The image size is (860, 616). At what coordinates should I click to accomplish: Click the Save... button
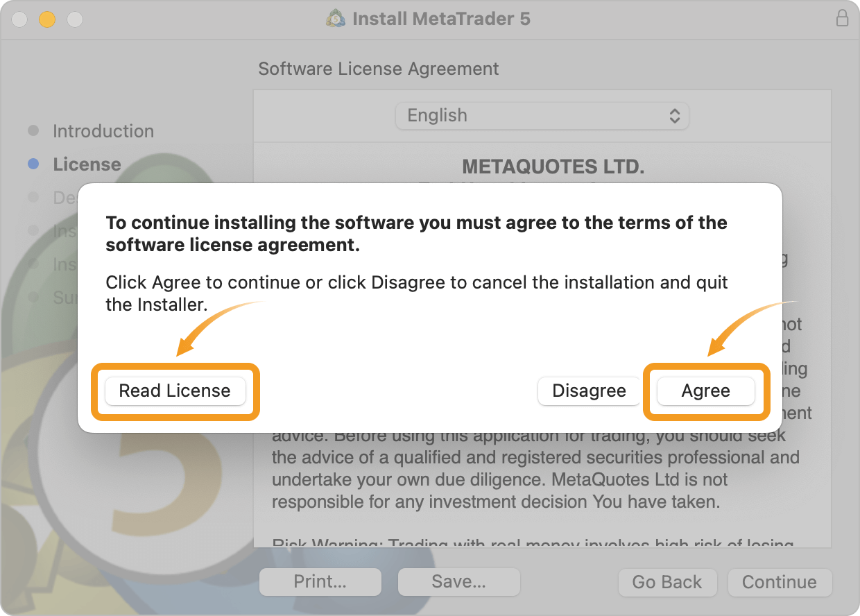(459, 582)
